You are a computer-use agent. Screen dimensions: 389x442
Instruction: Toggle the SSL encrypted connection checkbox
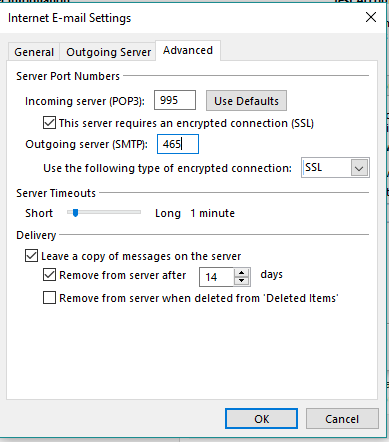coord(49,123)
